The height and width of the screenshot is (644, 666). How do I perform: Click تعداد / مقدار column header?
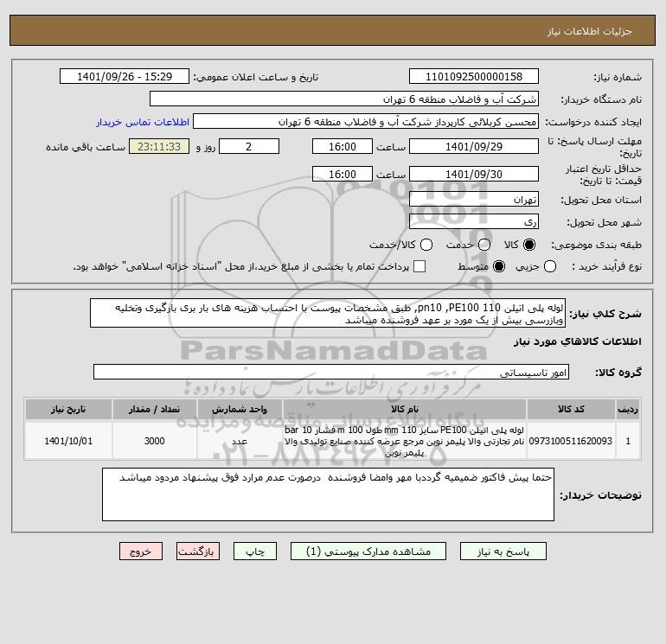(154, 409)
